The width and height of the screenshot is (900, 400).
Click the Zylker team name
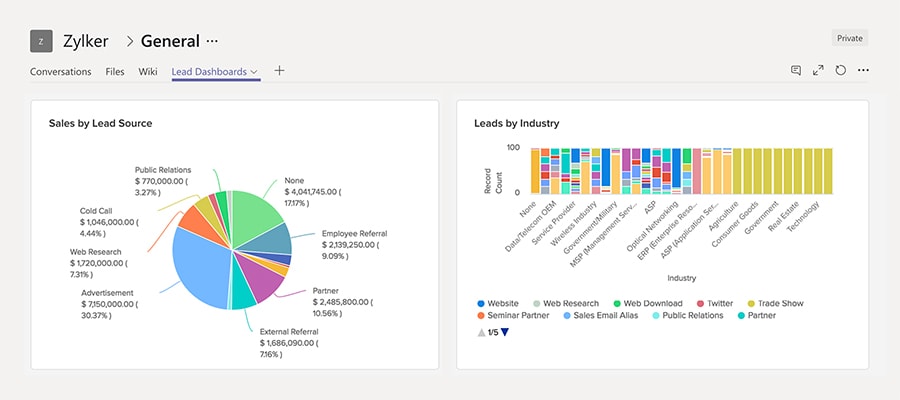[87, 41]
